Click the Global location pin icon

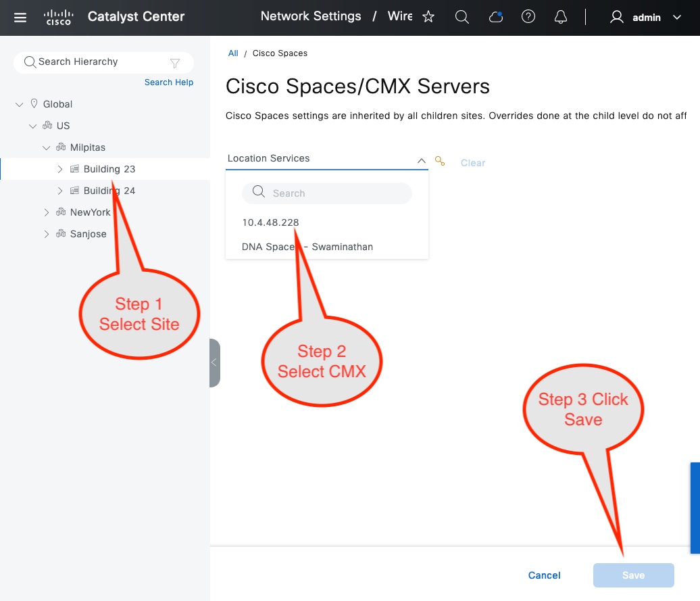pyautogui.click(x=34, y=103)
